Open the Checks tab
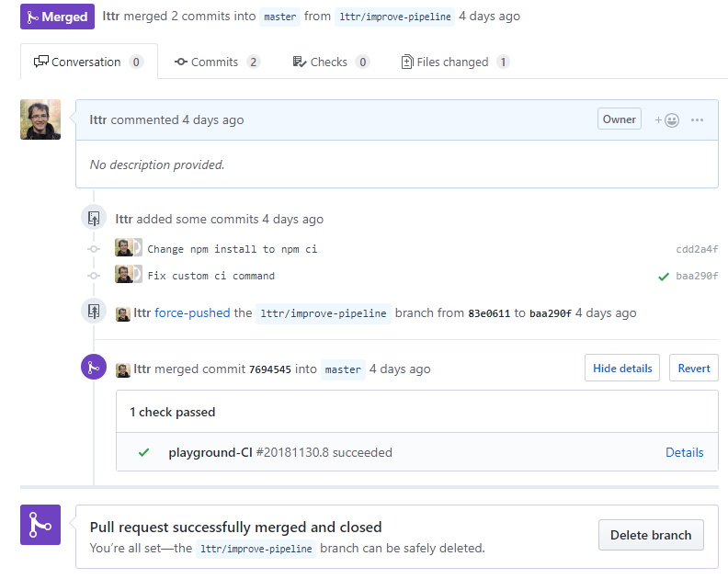This screenshot has height=579, width=728. [x=331, y=62]
